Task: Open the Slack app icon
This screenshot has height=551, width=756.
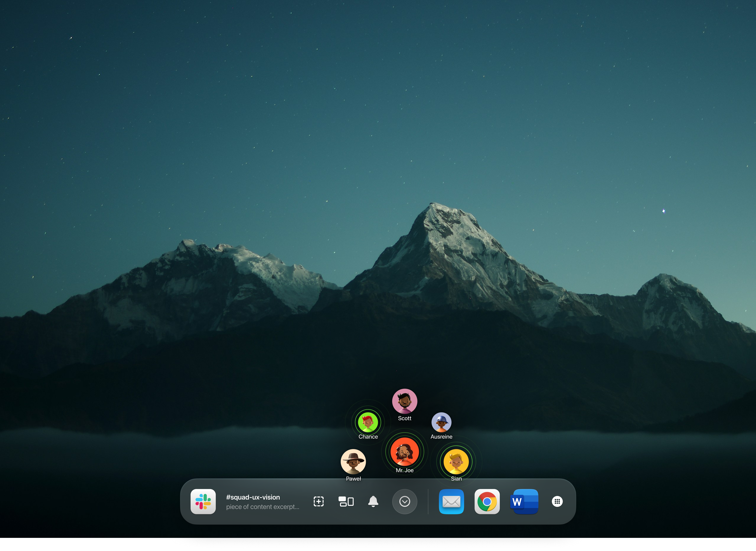Action: coord(203,502)
